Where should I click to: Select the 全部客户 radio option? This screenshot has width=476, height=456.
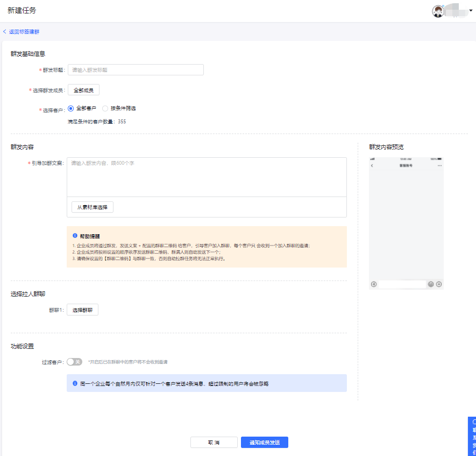[70, 108]
